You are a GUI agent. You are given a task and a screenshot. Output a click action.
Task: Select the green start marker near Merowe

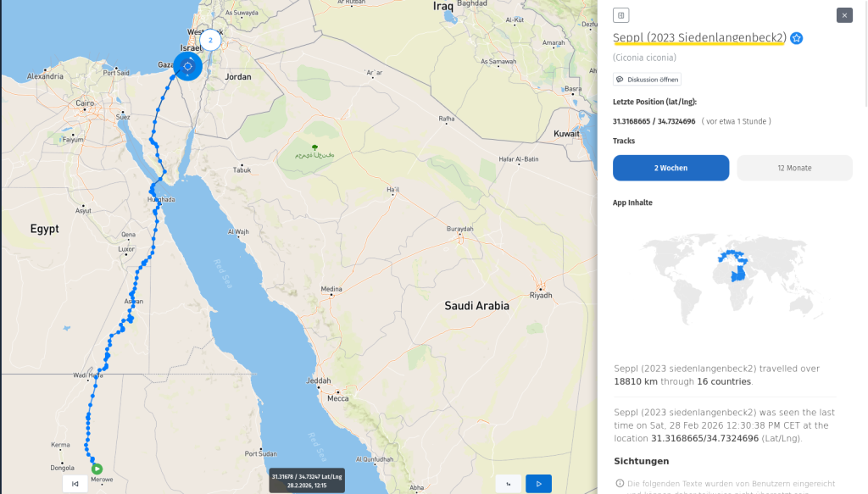click(96, 468)
